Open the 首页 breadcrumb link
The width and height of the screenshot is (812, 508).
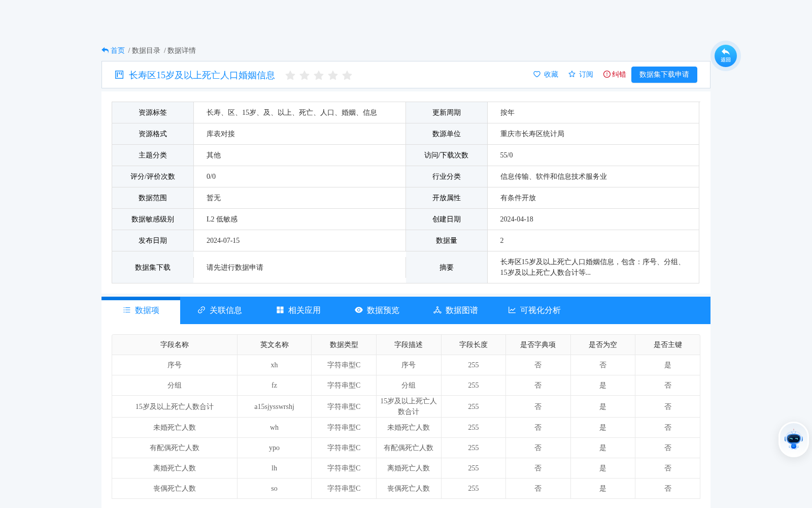tap(118, 50)
